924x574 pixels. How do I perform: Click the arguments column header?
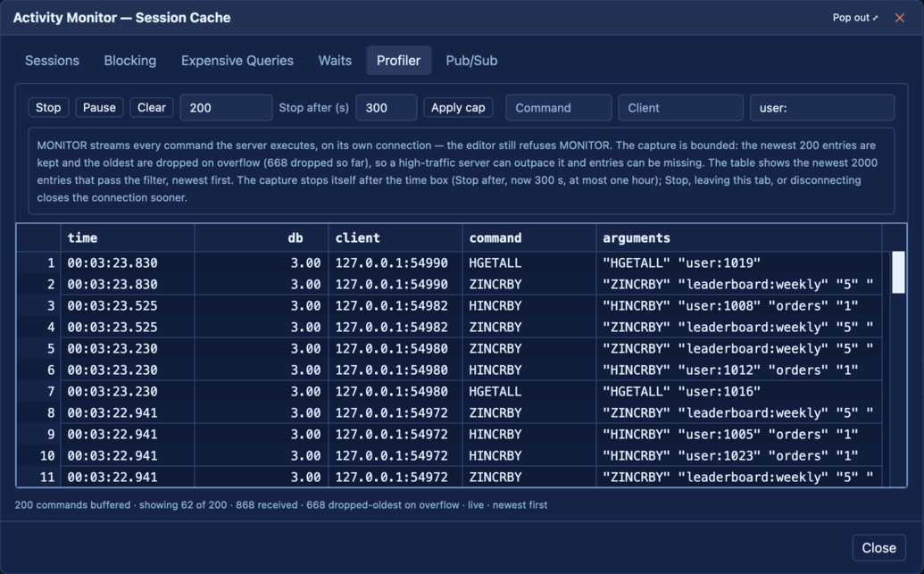[739, 238]
